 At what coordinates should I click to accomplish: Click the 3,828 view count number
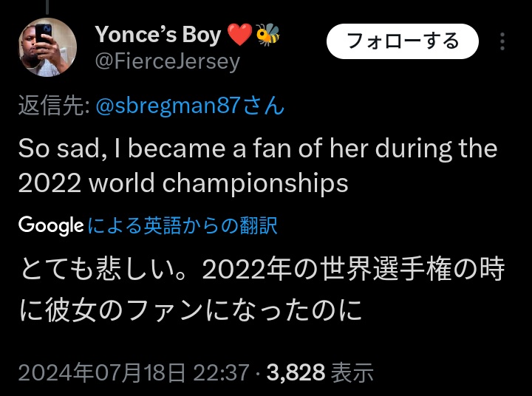pos(296,373)
